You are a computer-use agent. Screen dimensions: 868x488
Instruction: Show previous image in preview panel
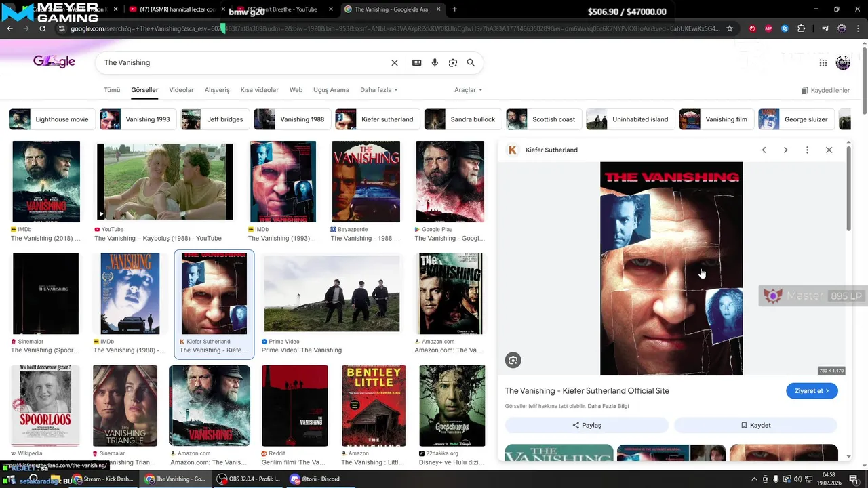764,150
